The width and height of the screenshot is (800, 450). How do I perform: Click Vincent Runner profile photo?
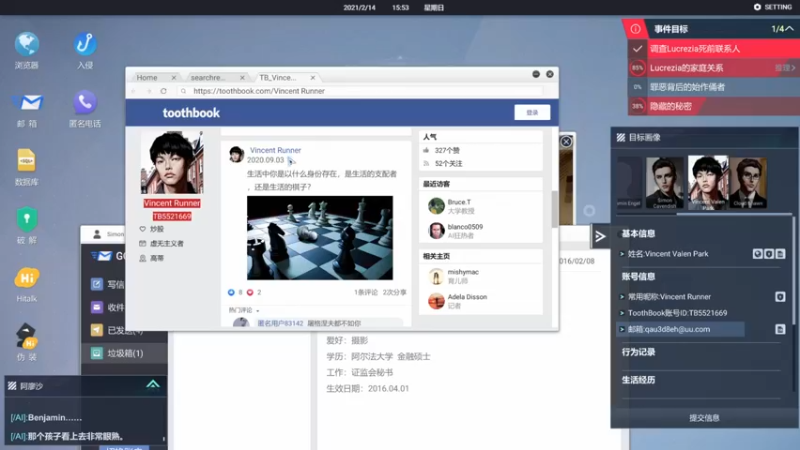pyautogui.click(x=172, y=162)
